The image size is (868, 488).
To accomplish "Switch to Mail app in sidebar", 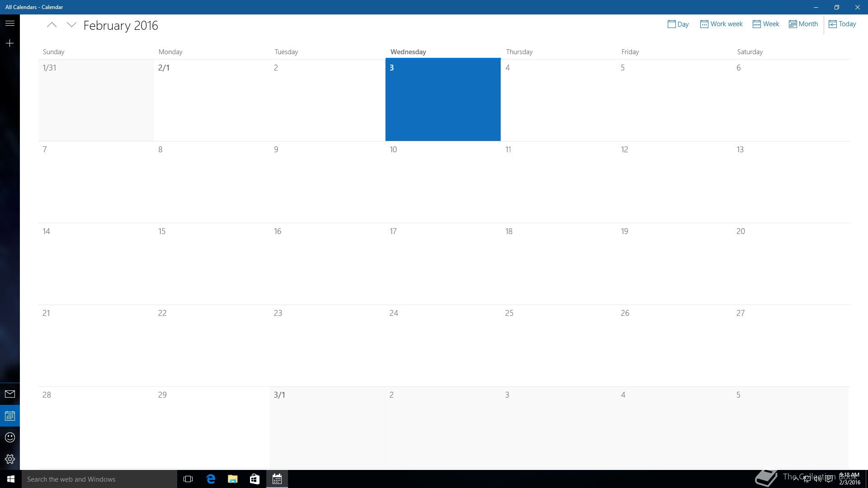I will (x=9, y=394).
